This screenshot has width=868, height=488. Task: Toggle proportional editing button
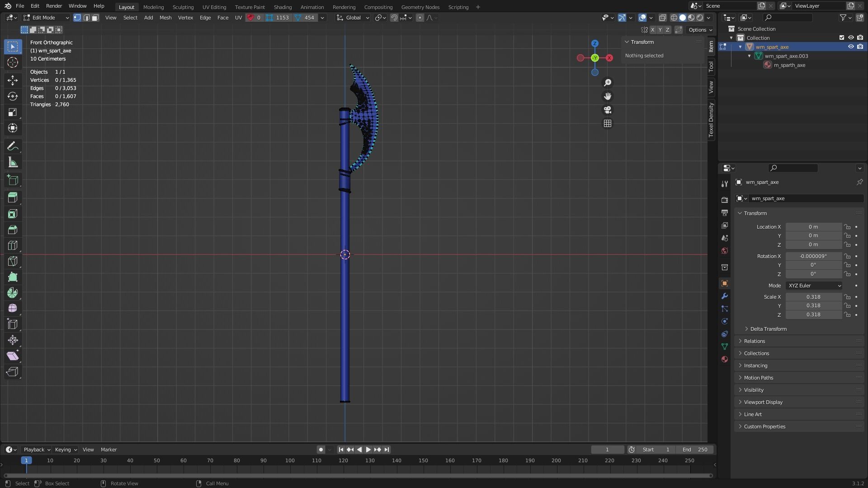[x=420, y=18]
